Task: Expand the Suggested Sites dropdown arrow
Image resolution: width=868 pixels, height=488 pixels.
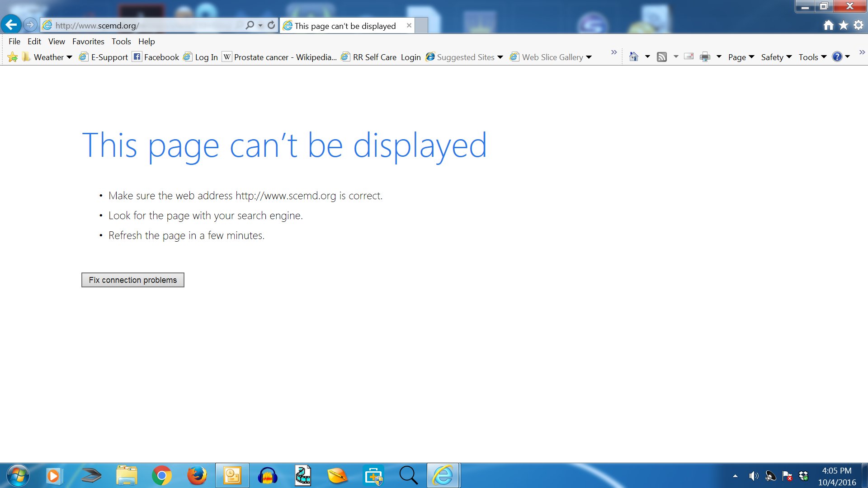Action: pyautogui.click(x=500, y=57)
